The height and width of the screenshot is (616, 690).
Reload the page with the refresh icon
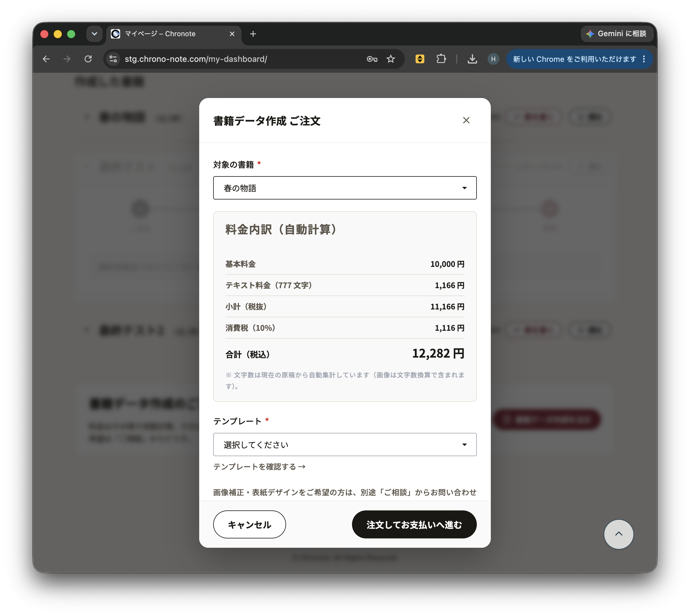(x=88, y=59)
